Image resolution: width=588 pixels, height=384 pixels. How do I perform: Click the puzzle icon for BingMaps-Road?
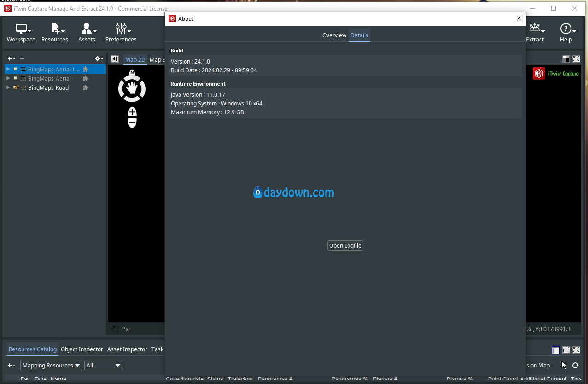(x=86, y=87)
